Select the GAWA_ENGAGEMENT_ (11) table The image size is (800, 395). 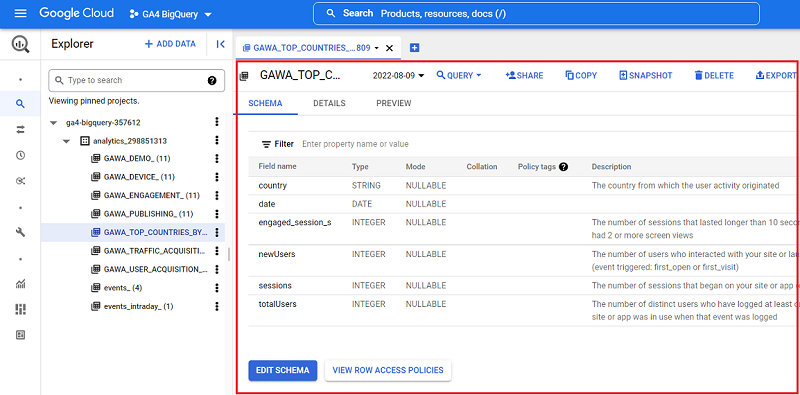(x=145, y=195)
